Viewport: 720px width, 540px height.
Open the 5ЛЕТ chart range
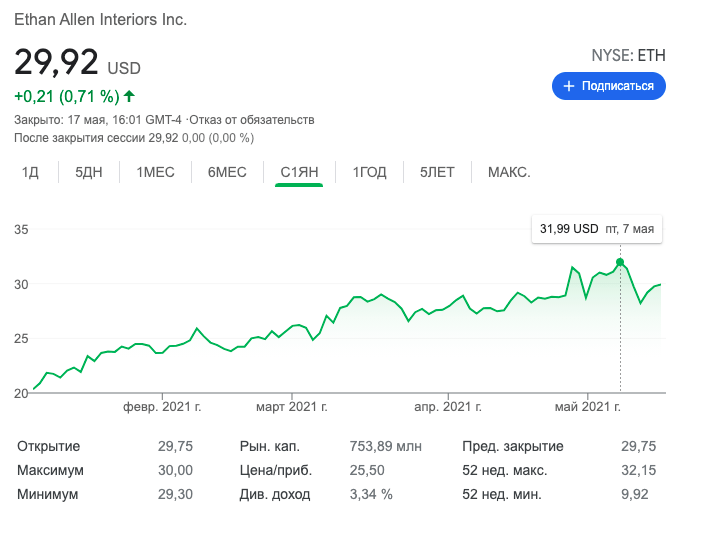437,172
